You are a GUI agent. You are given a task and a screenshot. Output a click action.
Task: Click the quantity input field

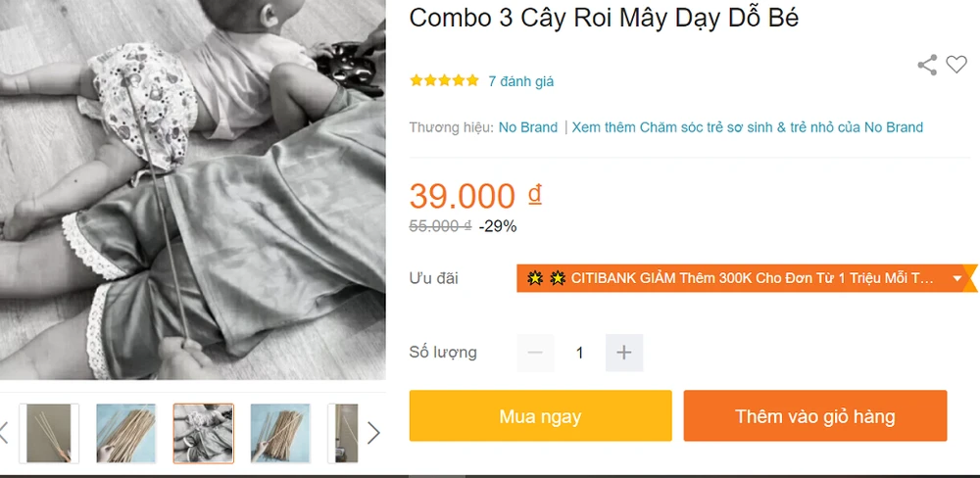(x=579, y=353)
